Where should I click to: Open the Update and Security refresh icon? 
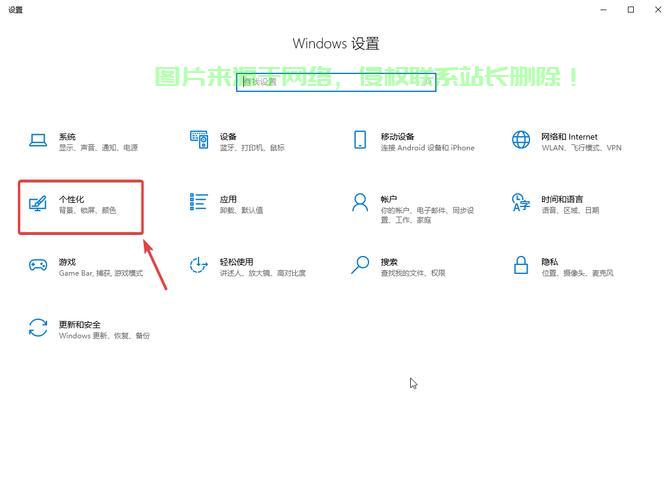[38, 327]
